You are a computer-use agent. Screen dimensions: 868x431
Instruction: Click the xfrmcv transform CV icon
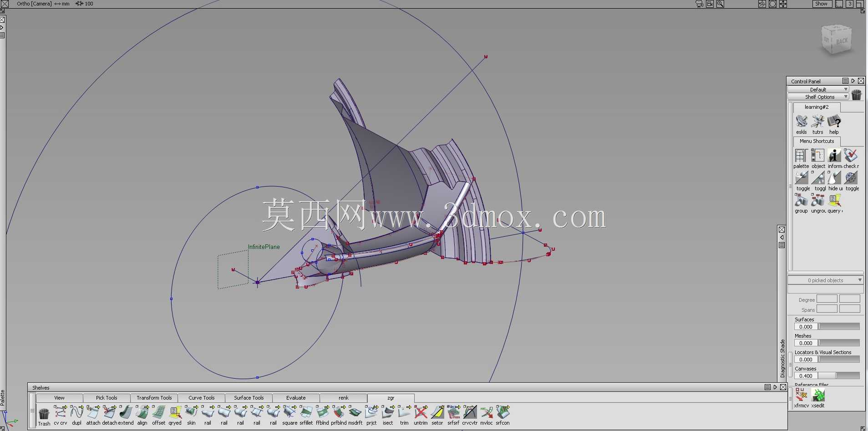802,395
